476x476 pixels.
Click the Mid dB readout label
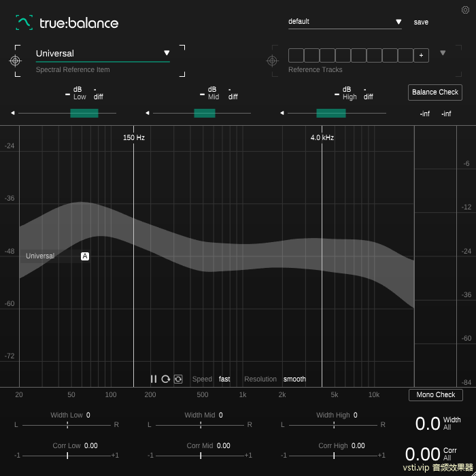[x=212, y=89]
